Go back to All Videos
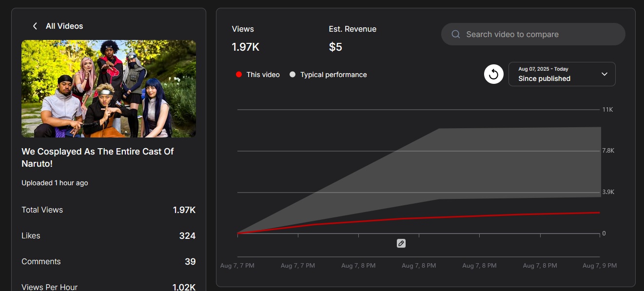The image size is (644, 291). point(64,26)
